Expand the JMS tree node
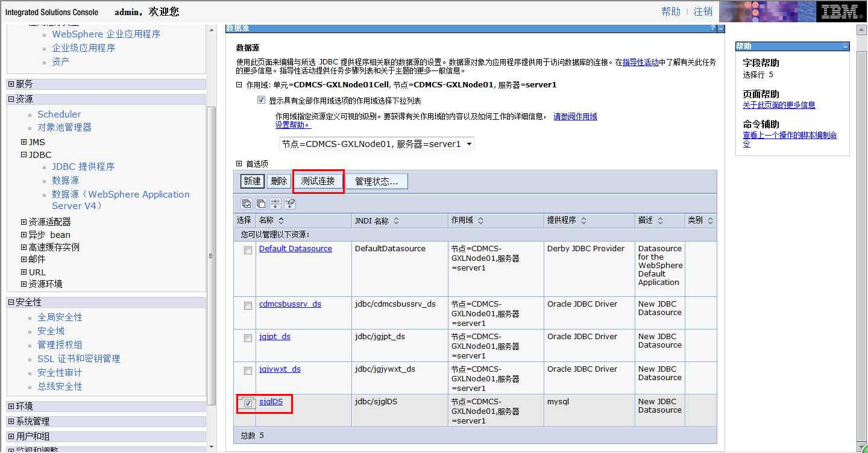 tap(24, 142)
